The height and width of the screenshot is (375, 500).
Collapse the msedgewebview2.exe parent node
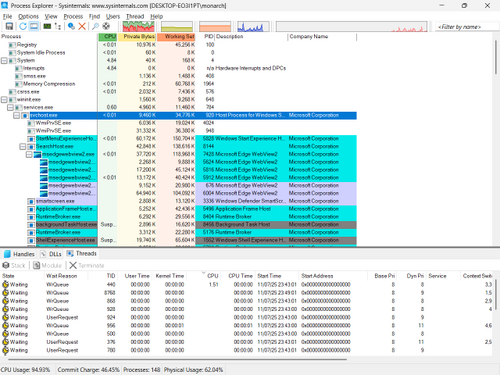(29, 154)
